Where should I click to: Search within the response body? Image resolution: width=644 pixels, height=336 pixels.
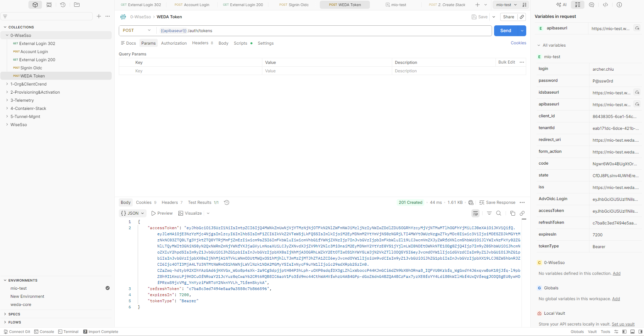(x=498, y=213)
